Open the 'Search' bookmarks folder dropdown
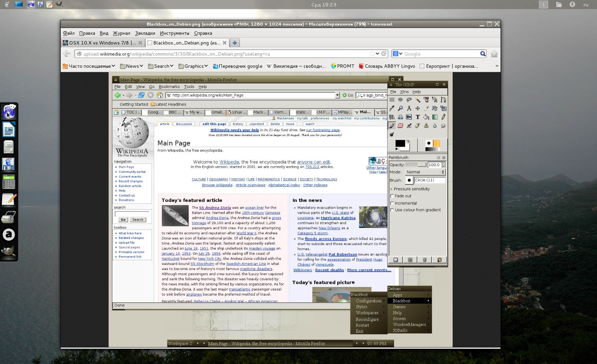597x364 pixels. (161, 66)
